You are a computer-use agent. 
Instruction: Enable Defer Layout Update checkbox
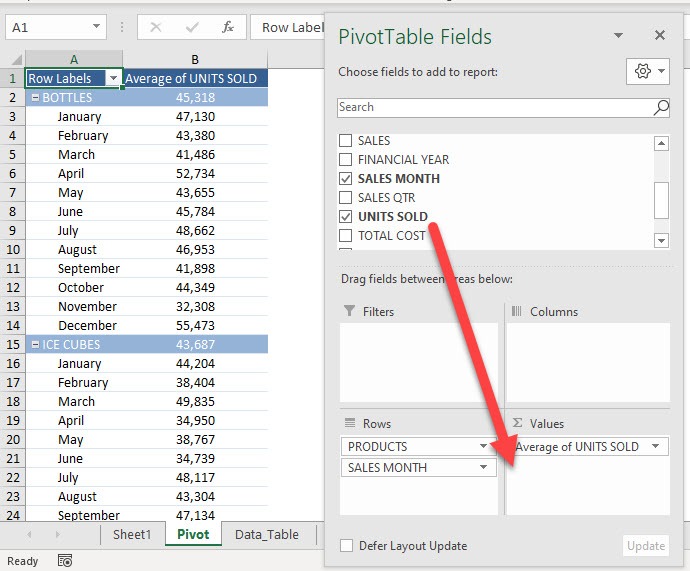(x=346, y=545)
